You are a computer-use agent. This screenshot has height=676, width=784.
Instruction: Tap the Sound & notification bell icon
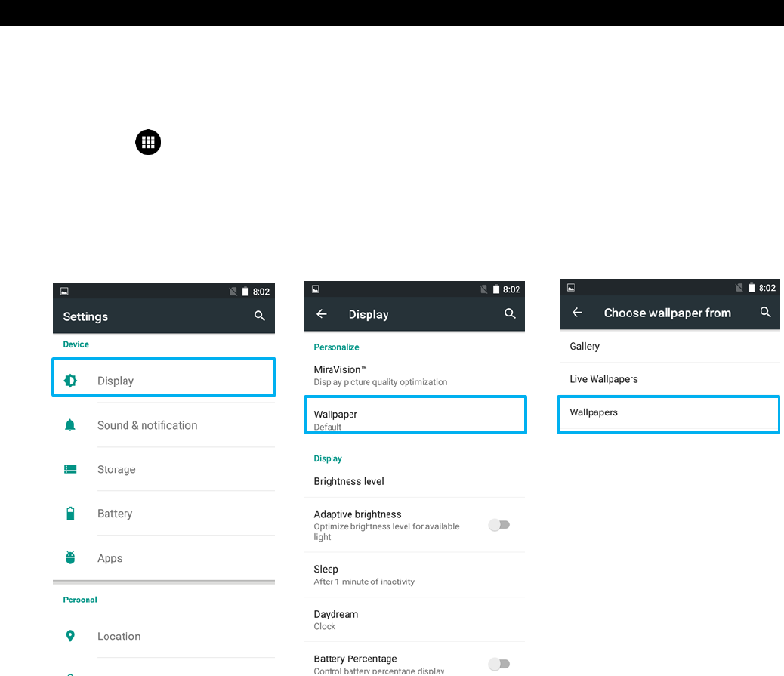(x=70, y=425)
